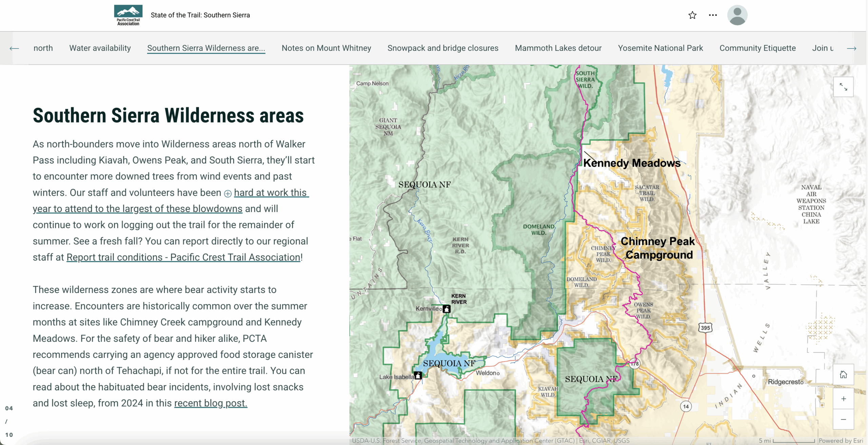Open the user profile avatar
Image resolution: width=868 pixels, height=445 pixels.
pyautogui.click(x=737, y=15)
